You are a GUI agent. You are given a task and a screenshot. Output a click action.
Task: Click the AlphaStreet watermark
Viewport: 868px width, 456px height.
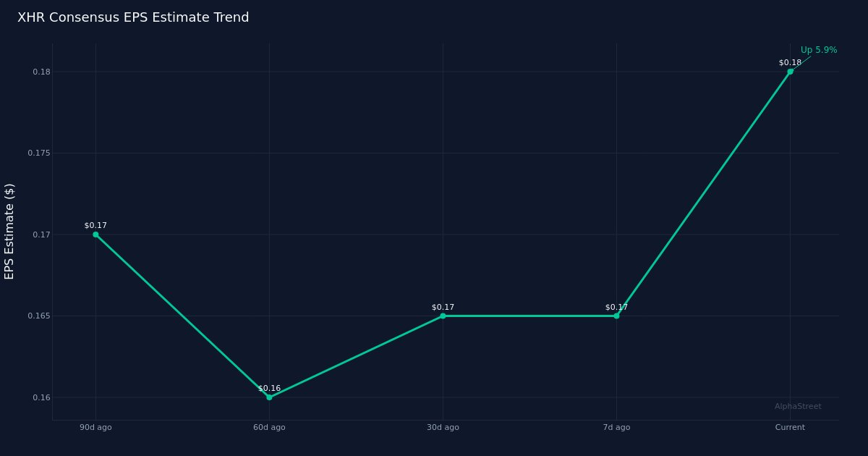click(798, 407)
